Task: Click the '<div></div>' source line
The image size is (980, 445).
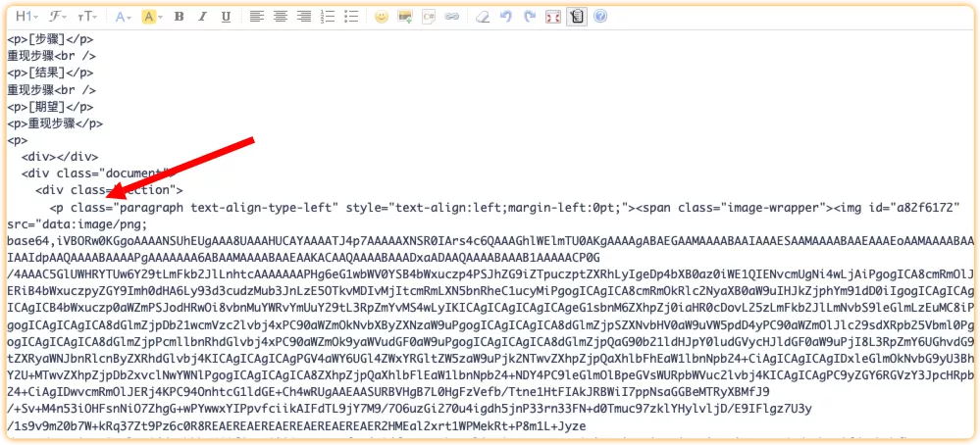Action: click(x=60, y=157)
